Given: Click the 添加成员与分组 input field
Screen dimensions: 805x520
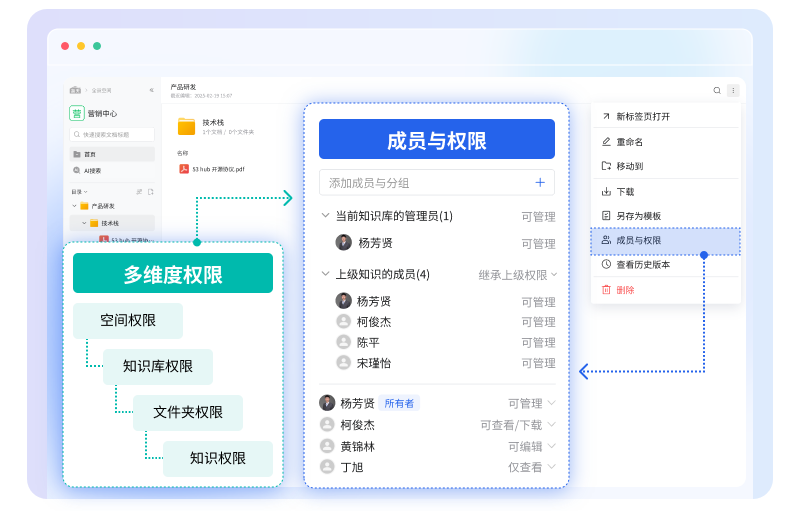Looking at the screenshot, I should tap(436, 182).
